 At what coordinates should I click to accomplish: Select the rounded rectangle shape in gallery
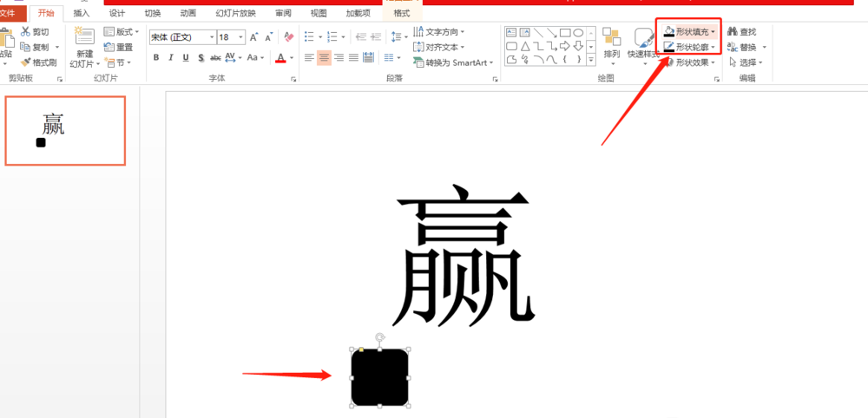(511, 46)
